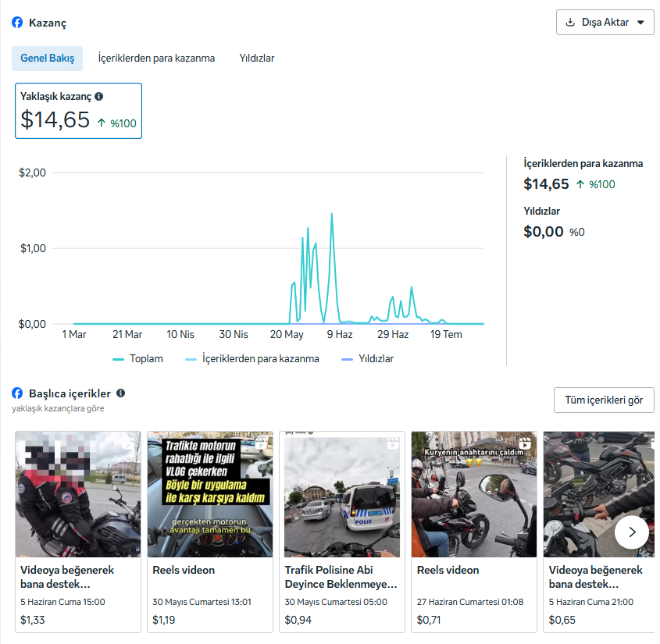
Task: Select the Yaklaşık kazanç $14,65 card
Action: pos(78,111)
